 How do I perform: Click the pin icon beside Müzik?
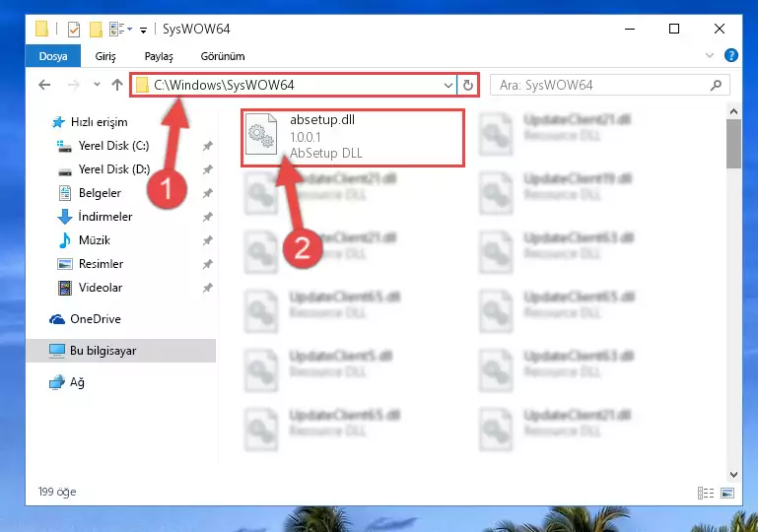[x=207, y=240]
